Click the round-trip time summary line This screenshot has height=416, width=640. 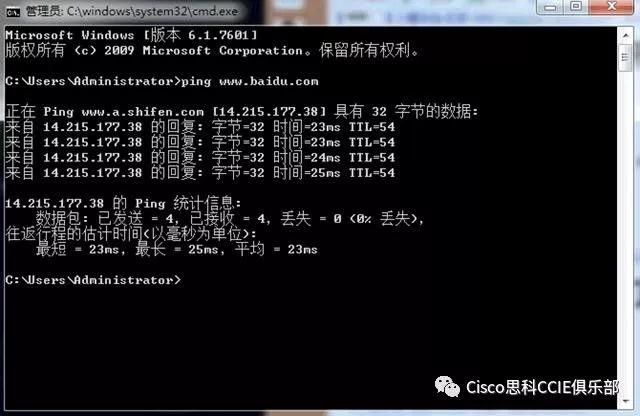(x=176, y=249)
